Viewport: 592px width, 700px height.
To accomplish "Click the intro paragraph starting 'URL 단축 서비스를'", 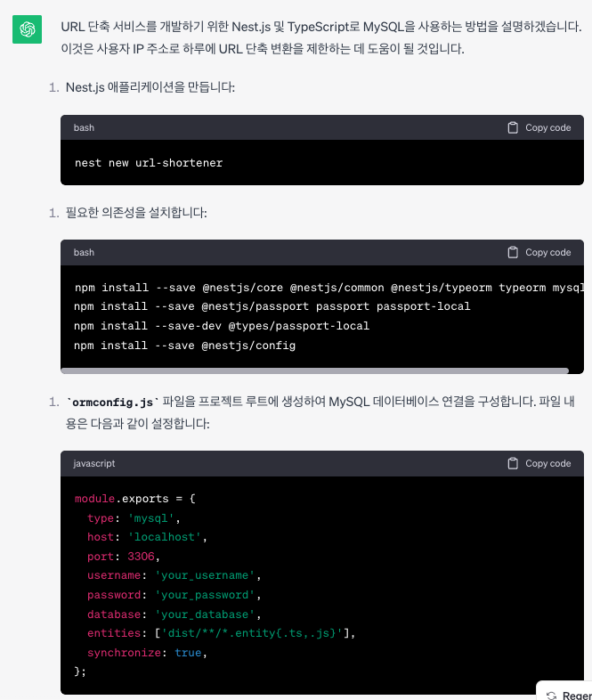I will (321, 37).
